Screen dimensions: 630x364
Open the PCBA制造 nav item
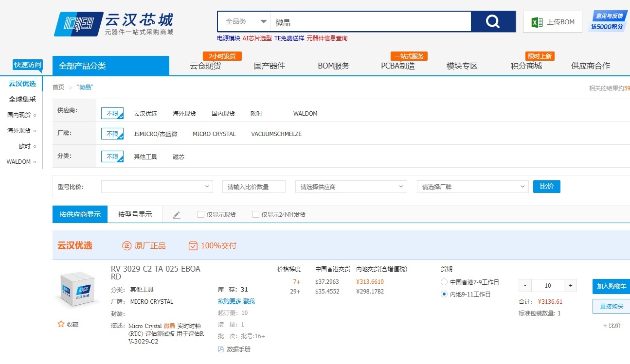[x=398, y=66]
